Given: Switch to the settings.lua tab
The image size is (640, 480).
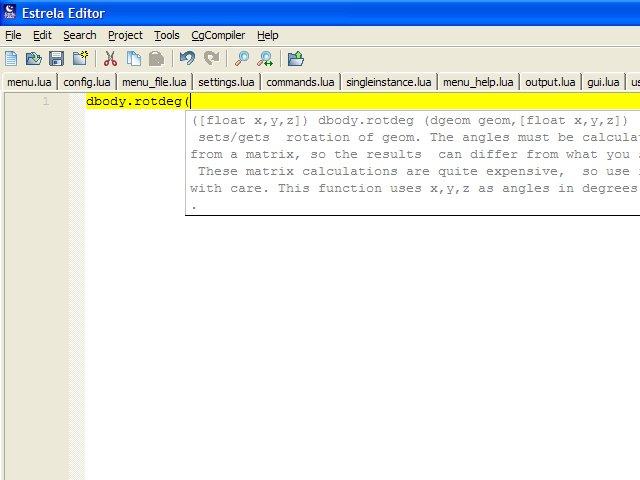Looking at the screenshot, I should tap(226, 82).
